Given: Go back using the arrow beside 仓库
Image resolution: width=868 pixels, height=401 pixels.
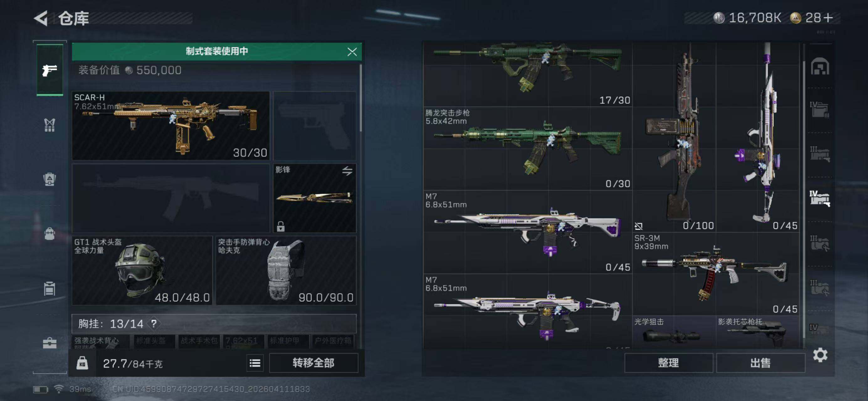Looking at the screenshot, I should coord(41,18).
